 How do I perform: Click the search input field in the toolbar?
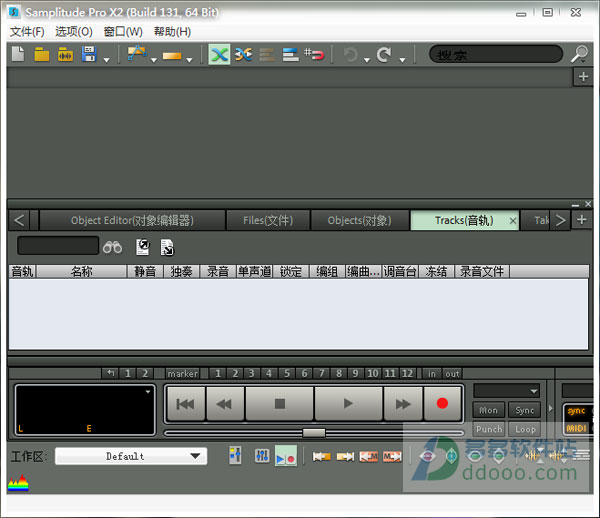click(496, 54)
